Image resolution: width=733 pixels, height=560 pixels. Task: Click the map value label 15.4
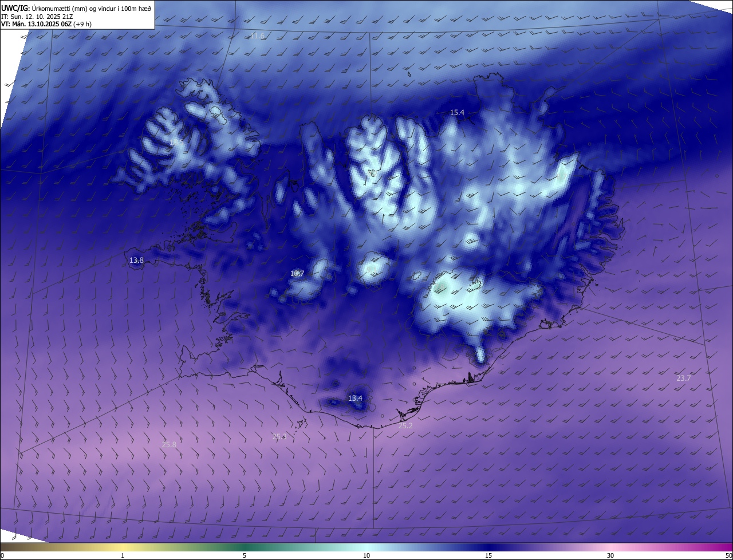click(457, 113)
